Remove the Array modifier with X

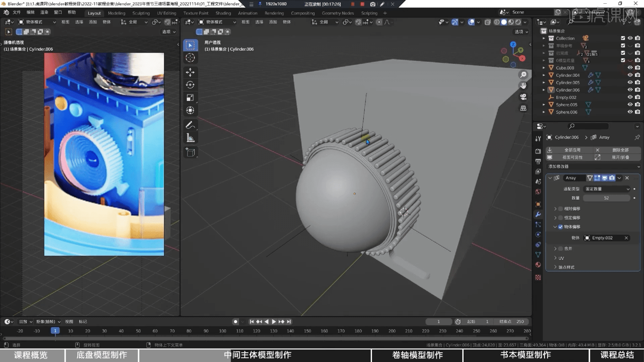(627, 178)
